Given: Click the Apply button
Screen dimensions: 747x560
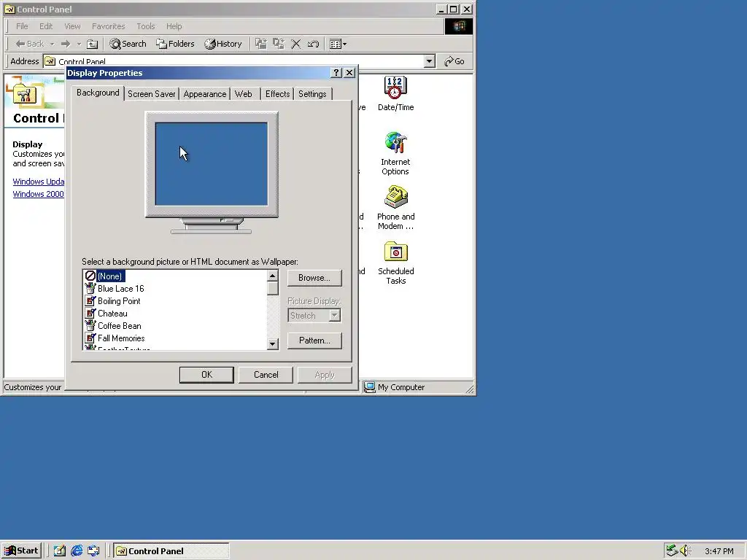Looking at the screenshot, I should 325,375.
